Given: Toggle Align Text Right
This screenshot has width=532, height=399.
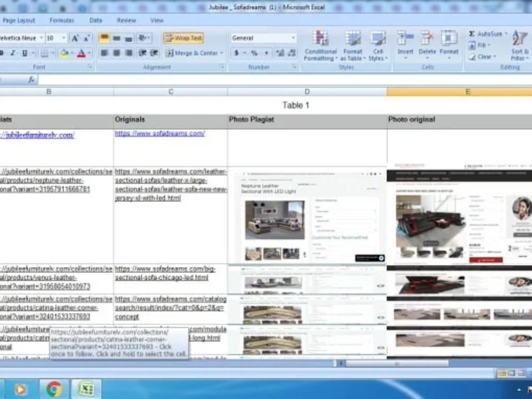Looking at the screenshot, I should click(x=129, y=53).
